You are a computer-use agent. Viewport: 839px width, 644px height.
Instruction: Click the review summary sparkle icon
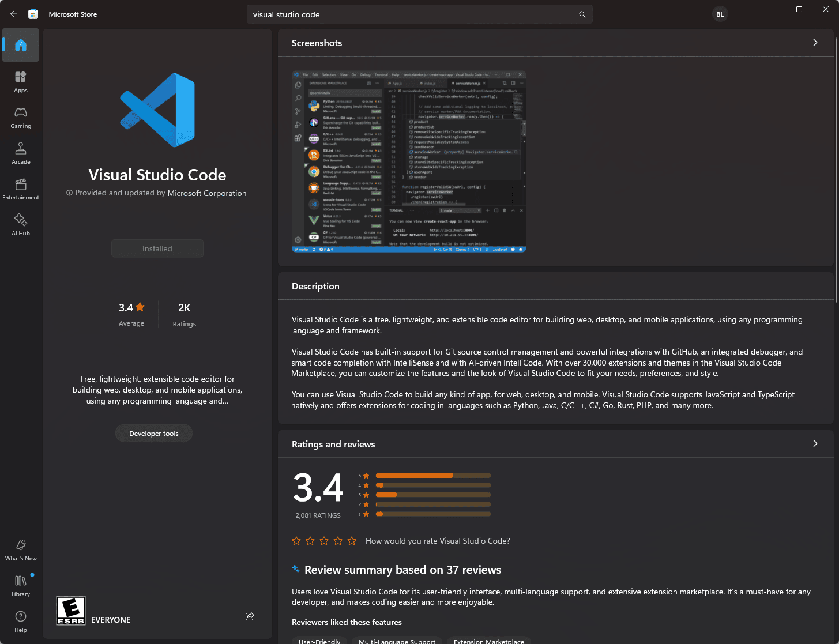click(296, 569)
